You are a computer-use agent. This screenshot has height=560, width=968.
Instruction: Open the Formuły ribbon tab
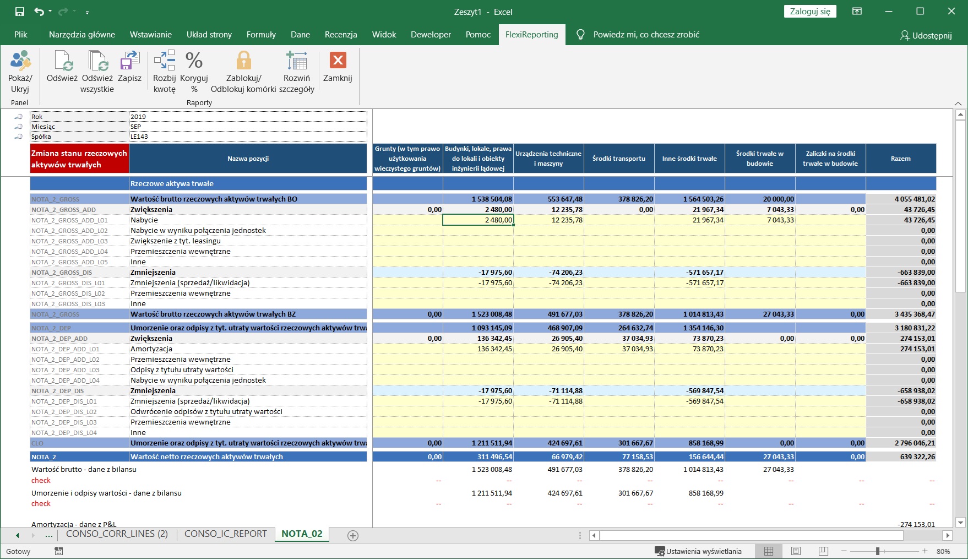click(261, 35)
